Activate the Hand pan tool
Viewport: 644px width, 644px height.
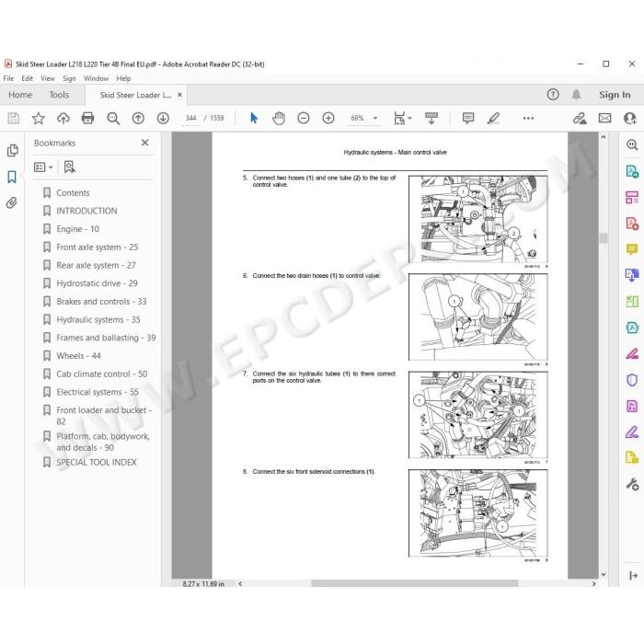pos(279,119)
